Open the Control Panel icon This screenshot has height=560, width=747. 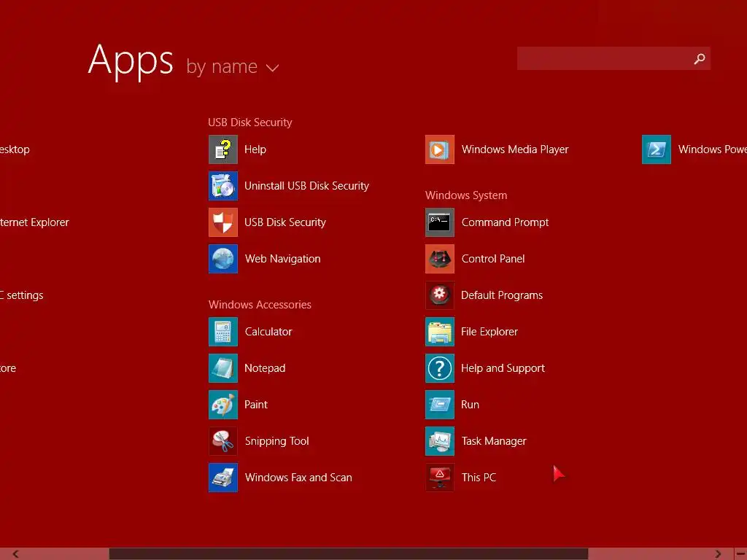point(440,259)
